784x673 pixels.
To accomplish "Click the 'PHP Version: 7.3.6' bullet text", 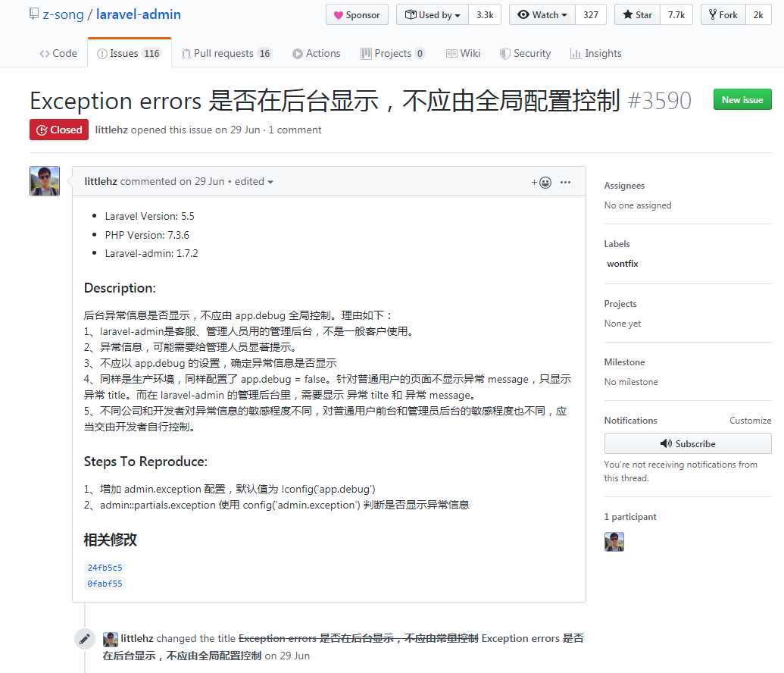I will click(x=147, y=235).
